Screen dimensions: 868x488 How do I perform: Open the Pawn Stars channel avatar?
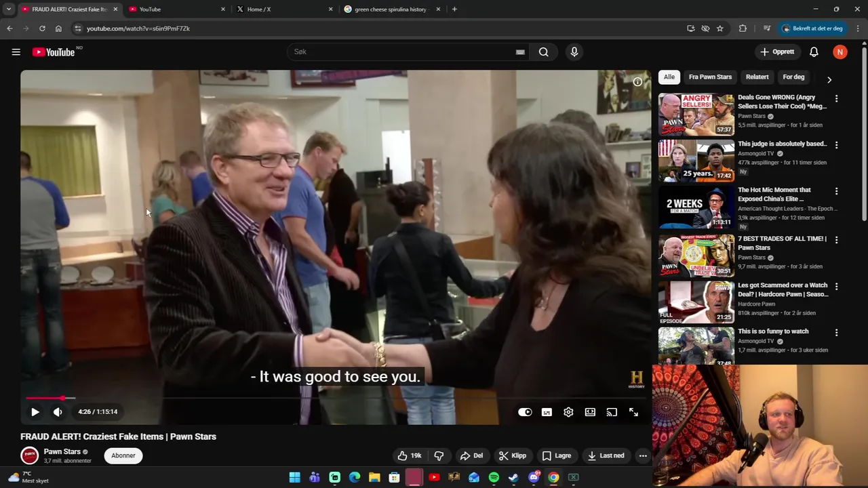tap(29, 455)
